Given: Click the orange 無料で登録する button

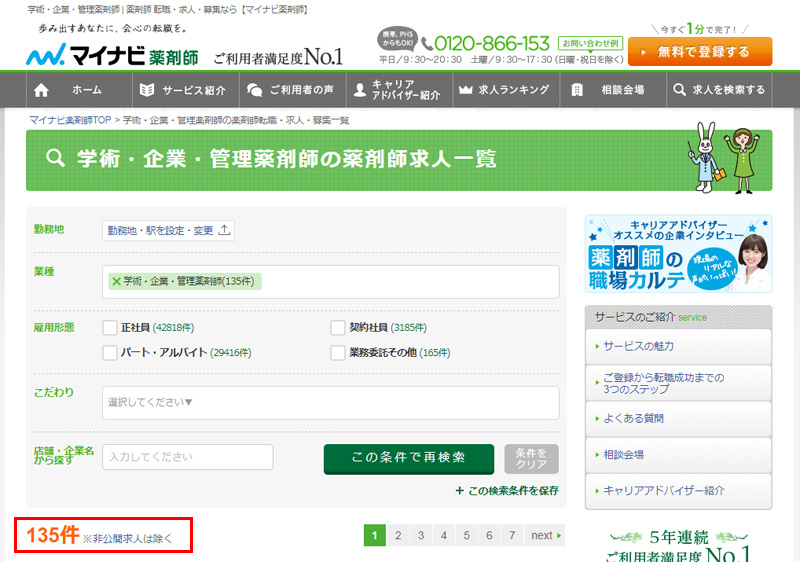Looking at the screenshot, I should coord(700,51).
